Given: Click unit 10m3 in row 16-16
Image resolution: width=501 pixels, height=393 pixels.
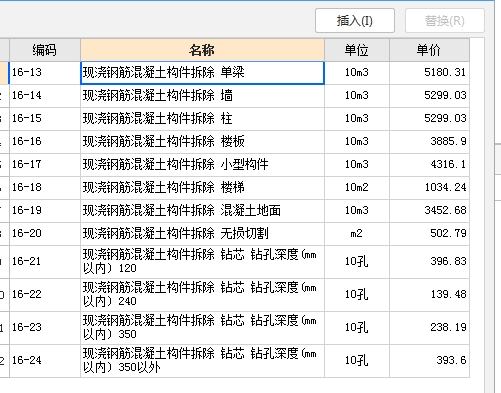Looking at the screenshot, I should [357, 142].
